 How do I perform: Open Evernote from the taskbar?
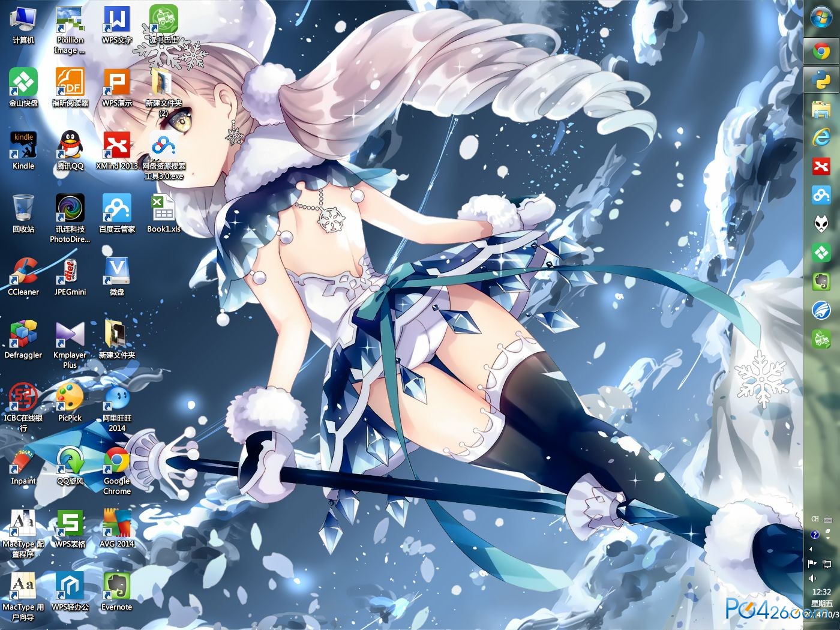coord(821,281)
